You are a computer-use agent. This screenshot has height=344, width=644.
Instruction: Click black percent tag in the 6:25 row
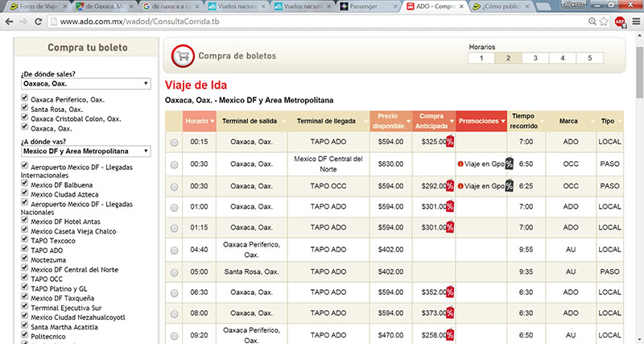coord(510,185)
